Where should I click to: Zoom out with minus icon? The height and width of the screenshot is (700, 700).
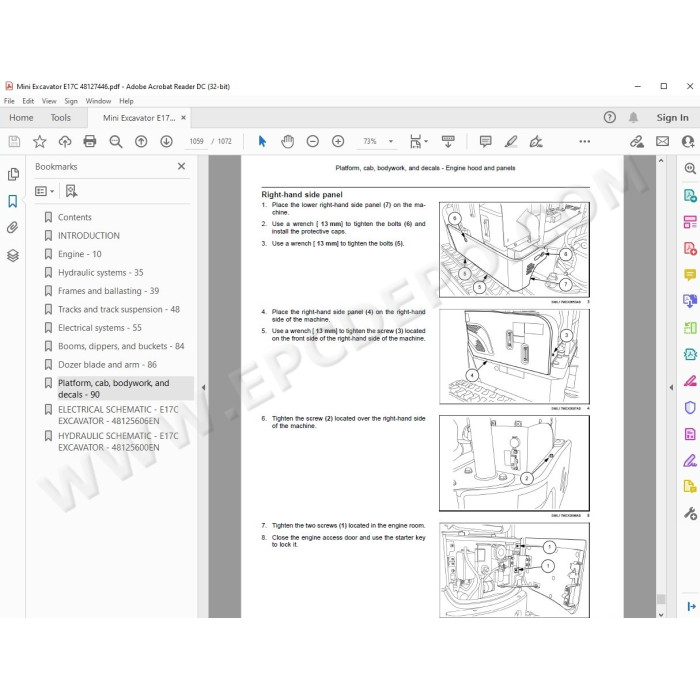[312, 142]
